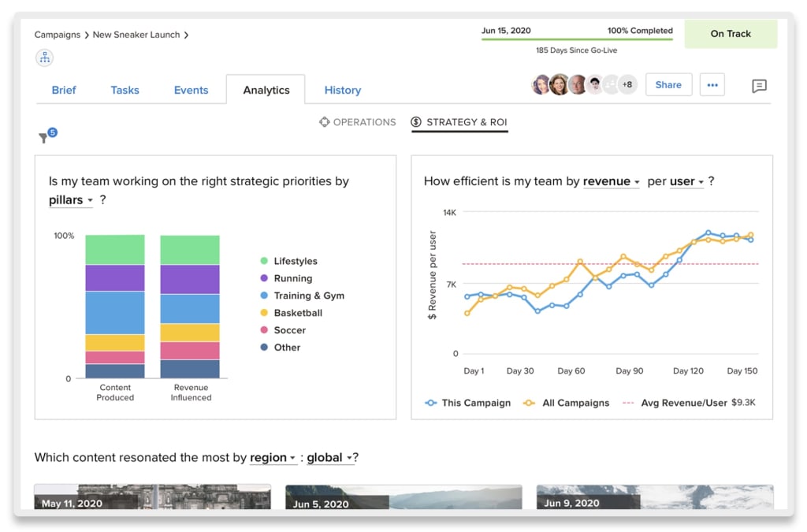Click the campaign hierarchy icon below breadcrumb
The height and width of the screenshot is (532, 807).
[44, 58]
